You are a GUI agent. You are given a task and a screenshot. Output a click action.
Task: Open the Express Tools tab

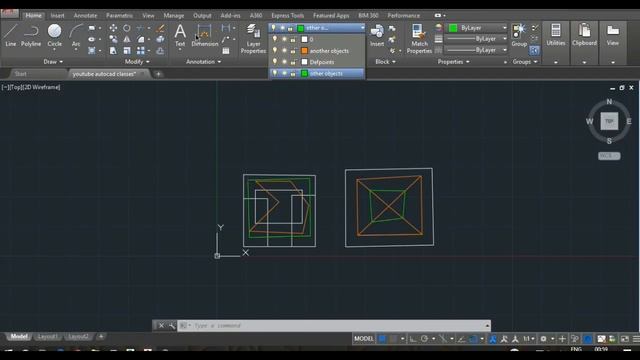click(287, 16)
